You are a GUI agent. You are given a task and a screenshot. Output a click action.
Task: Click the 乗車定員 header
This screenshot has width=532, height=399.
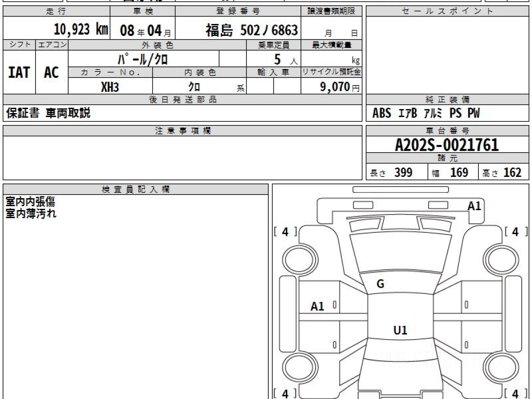coord(274,45)
